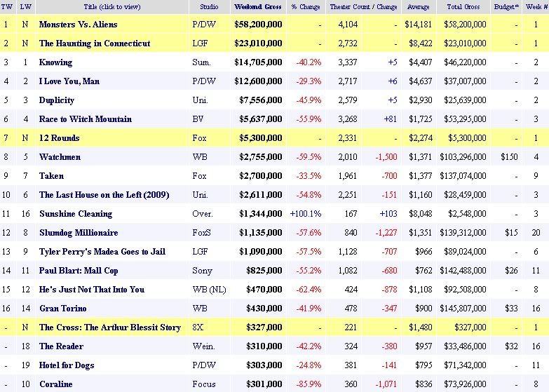Click the Watchmen movie link

point(60,157)
